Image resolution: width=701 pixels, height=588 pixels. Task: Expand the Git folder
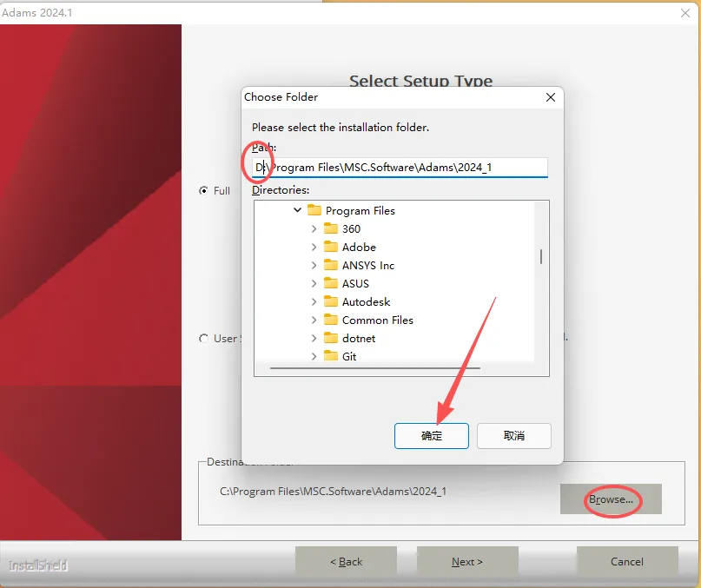point(314,356)
